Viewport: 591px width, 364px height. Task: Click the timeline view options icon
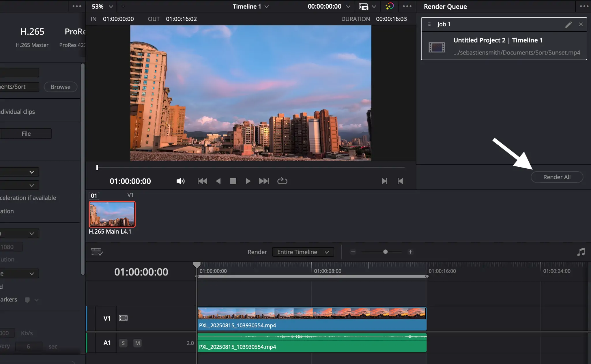(97, 252)
